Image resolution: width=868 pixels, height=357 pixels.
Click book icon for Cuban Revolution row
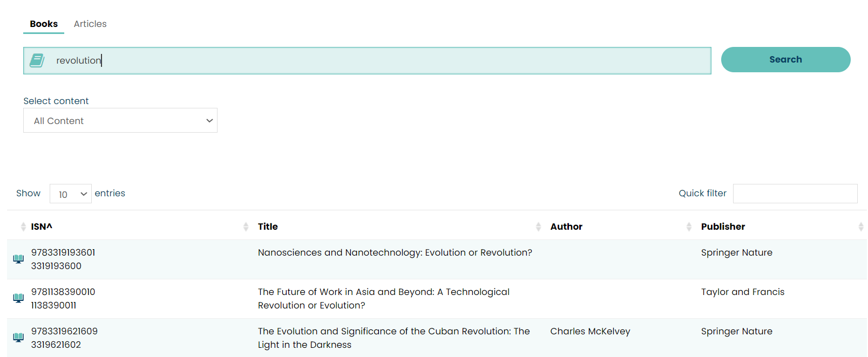[18, 338]
